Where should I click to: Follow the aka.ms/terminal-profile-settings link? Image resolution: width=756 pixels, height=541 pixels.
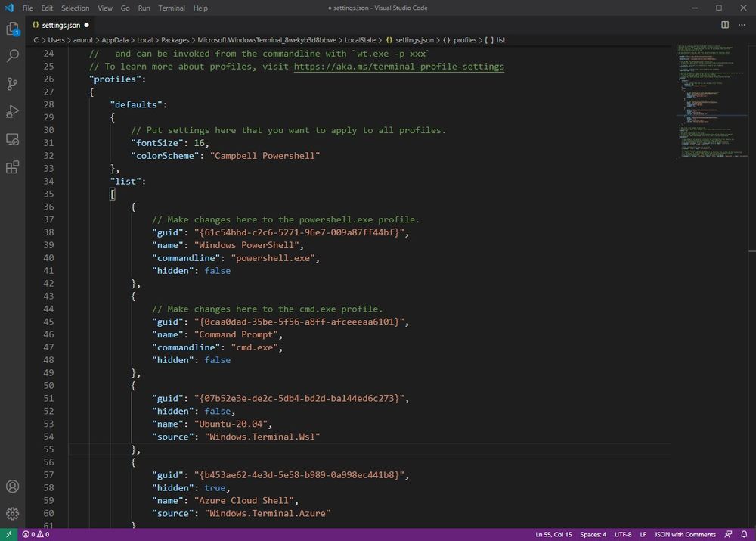(398, 67)
